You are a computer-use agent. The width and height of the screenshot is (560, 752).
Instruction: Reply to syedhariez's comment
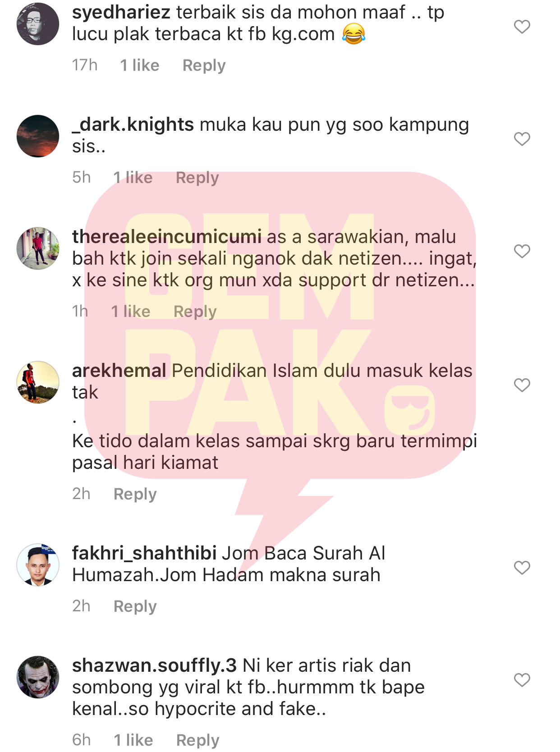[x=204, y=66]
